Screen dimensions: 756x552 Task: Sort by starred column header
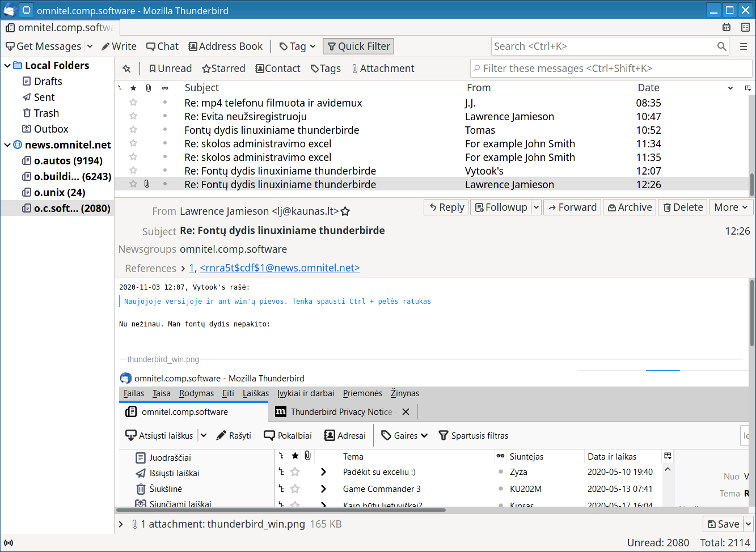(133, 88)
